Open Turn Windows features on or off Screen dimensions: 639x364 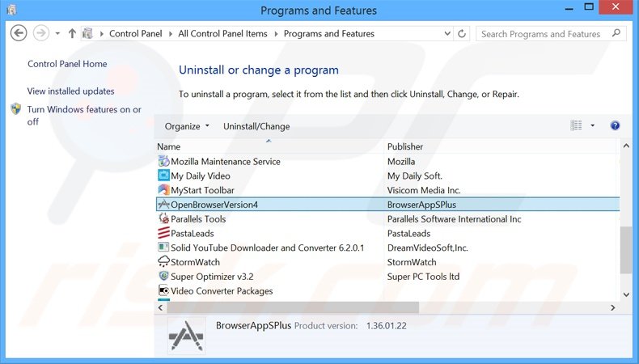[84, 116]
